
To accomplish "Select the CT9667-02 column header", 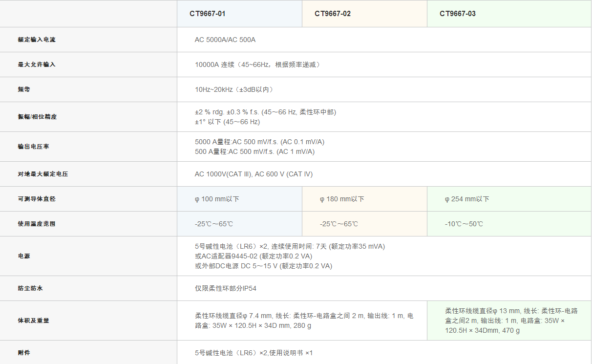I will pos(333,14).
